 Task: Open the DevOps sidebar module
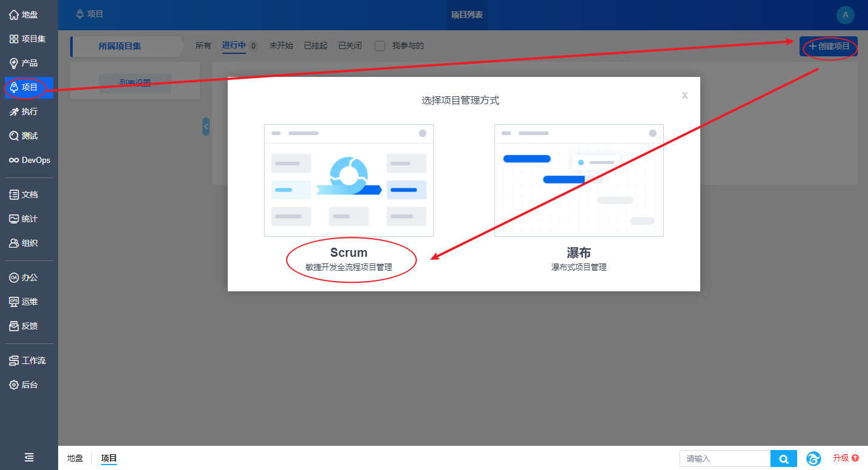(x=28, y=160)
